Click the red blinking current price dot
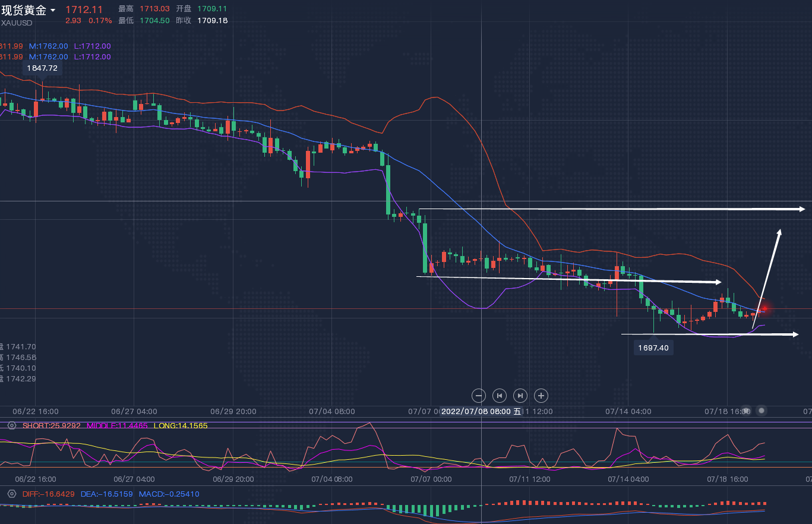 point(765,308)
